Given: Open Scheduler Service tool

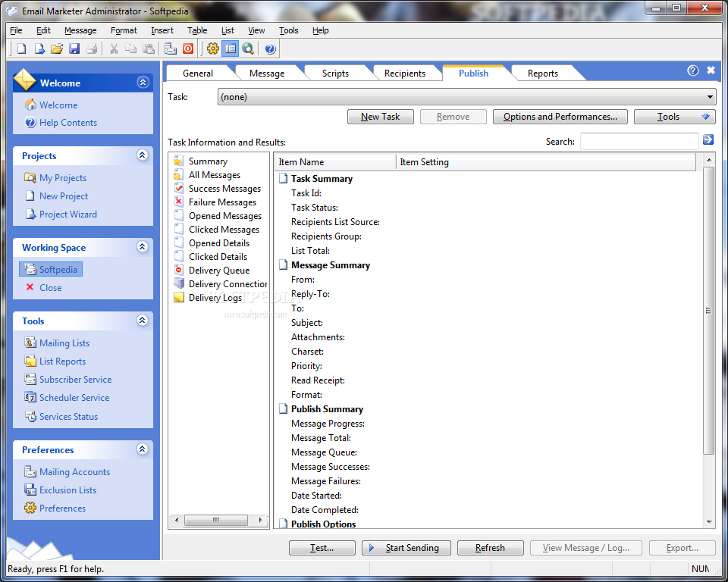Looking at the screenshot, I should 74,397.
